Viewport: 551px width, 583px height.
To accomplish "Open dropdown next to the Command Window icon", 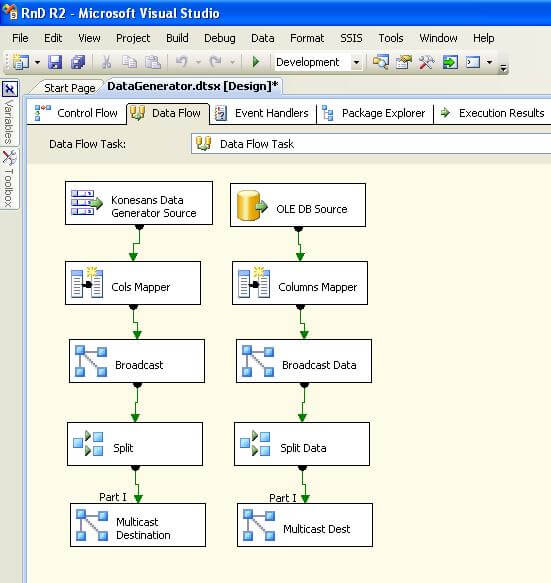I will (x=489, y=62).
